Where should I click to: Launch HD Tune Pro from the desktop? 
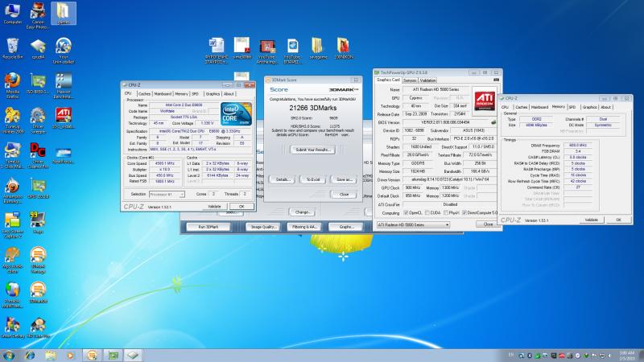(x=38, y=327)
